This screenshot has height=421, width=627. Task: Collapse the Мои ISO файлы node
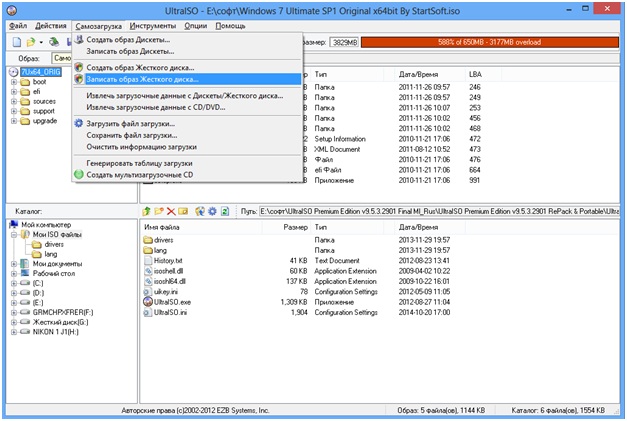[x=14, y=234]
